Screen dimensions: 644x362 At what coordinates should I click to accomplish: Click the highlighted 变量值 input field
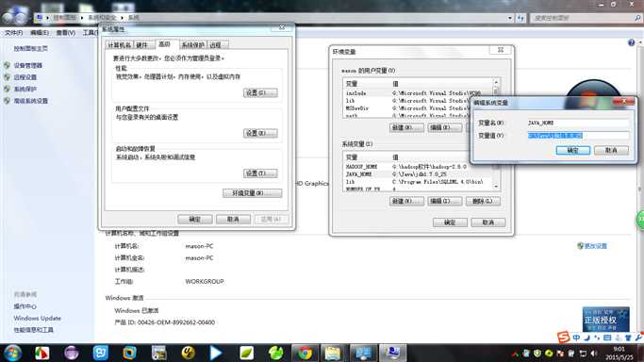[578, 136]
